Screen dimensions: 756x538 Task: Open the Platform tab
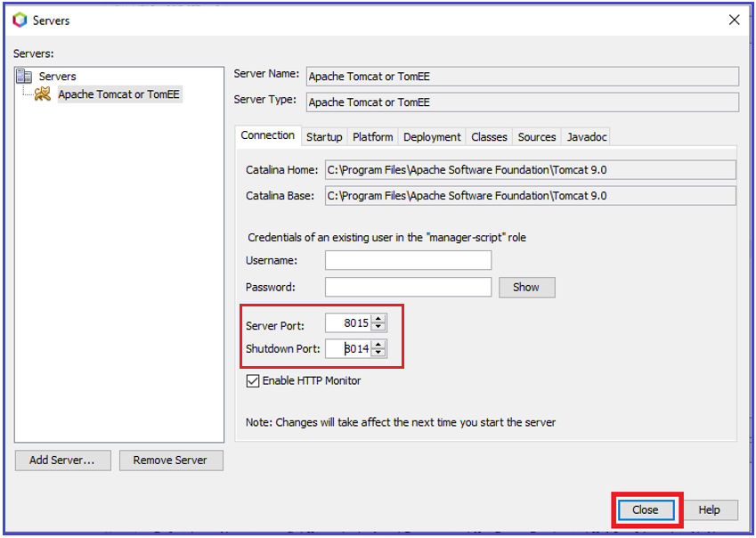click(x=373, y=137)
